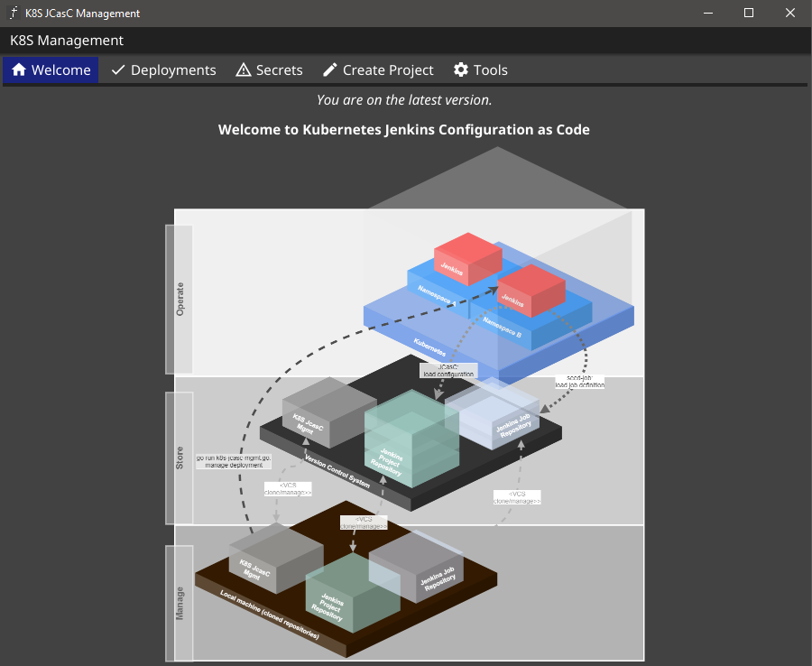Minimize the K8S JCasC Management window

point(708,13)
